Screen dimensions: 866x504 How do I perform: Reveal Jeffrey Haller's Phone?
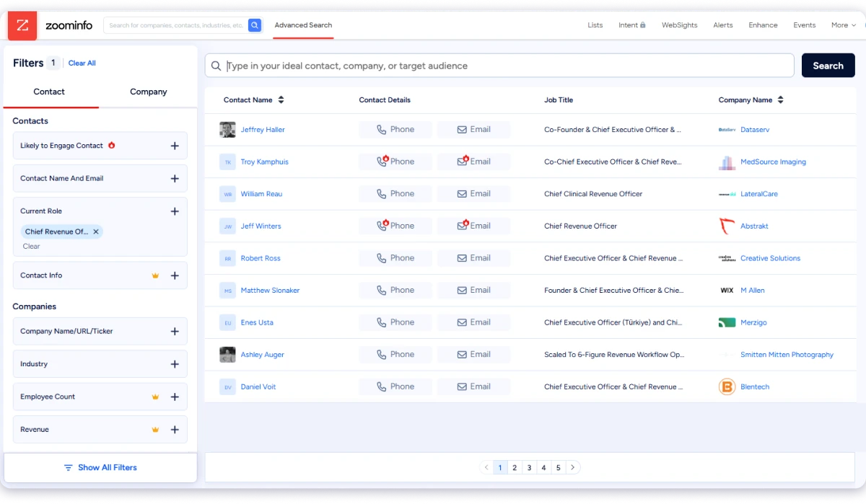pyautogui.click(x=395, y=130)
